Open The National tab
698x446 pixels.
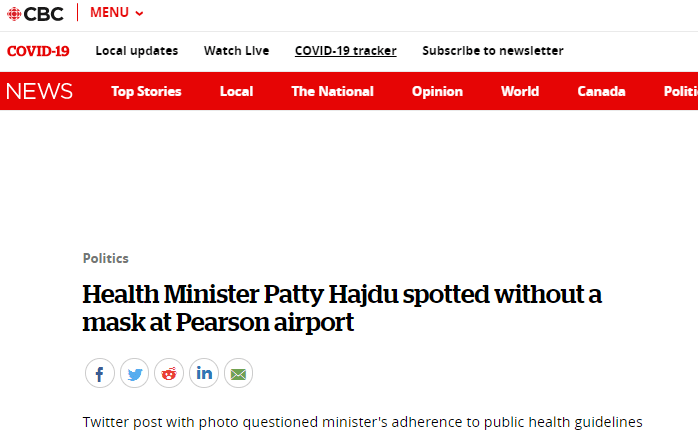click(x=332, y=91)
